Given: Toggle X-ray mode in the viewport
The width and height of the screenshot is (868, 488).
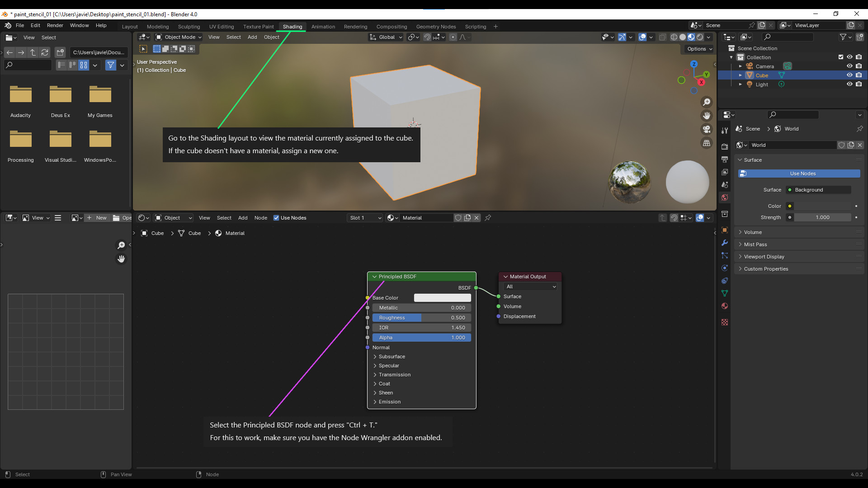Looking at the screenshot, I should 662,37.
